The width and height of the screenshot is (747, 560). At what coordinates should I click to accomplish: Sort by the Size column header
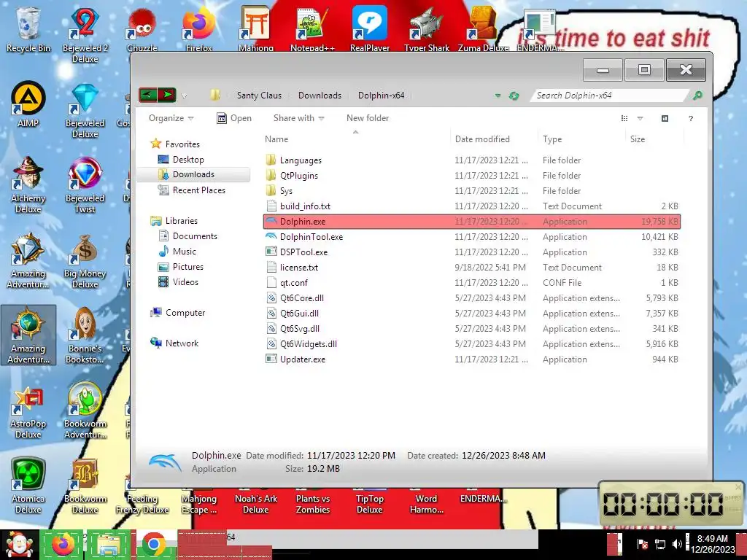(654, 139)
